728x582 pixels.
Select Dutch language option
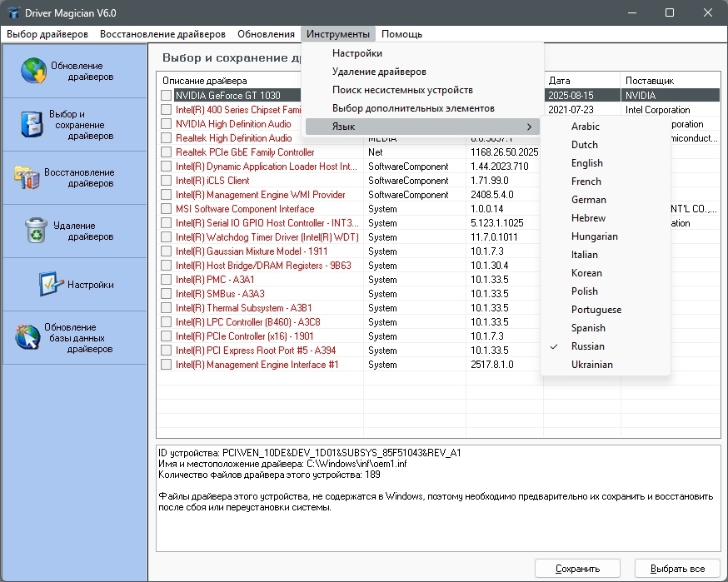click(x=605, y=145)
